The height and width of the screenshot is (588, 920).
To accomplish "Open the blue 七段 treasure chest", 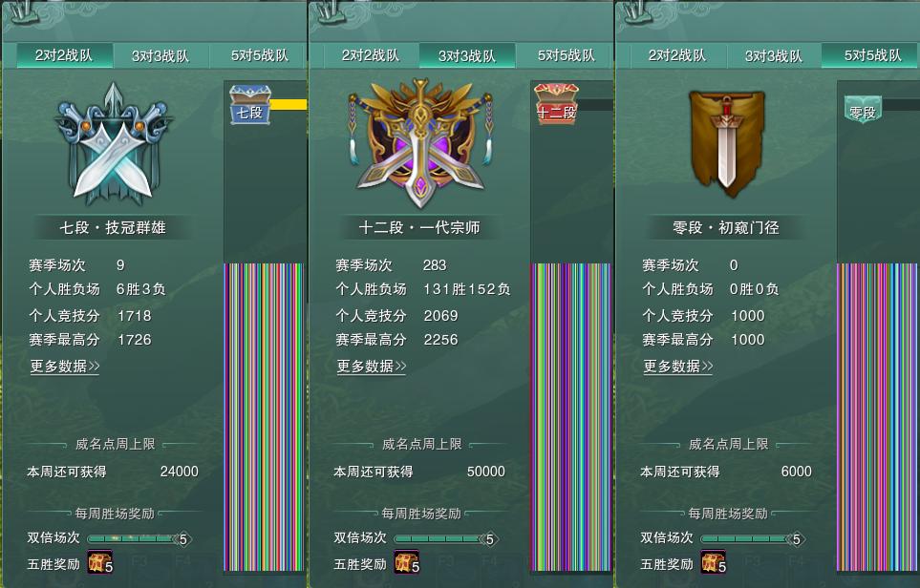I will (x=250, y=105).
